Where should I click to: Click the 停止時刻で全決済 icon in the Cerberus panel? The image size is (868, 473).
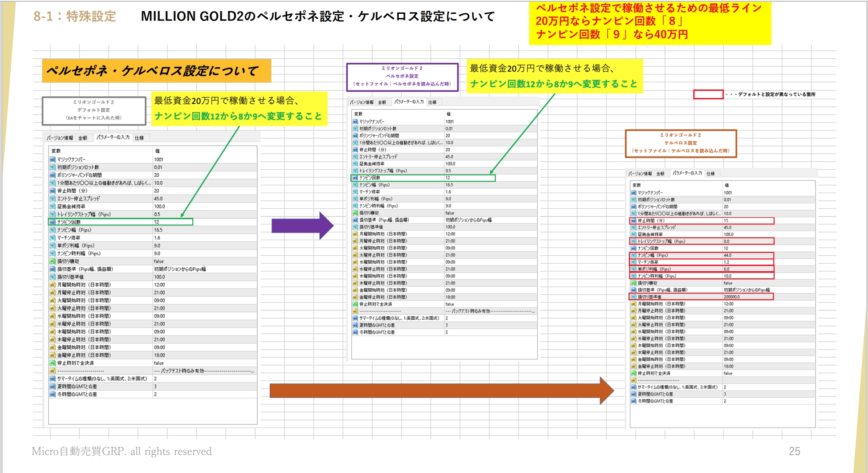click(x=633, y=374)
